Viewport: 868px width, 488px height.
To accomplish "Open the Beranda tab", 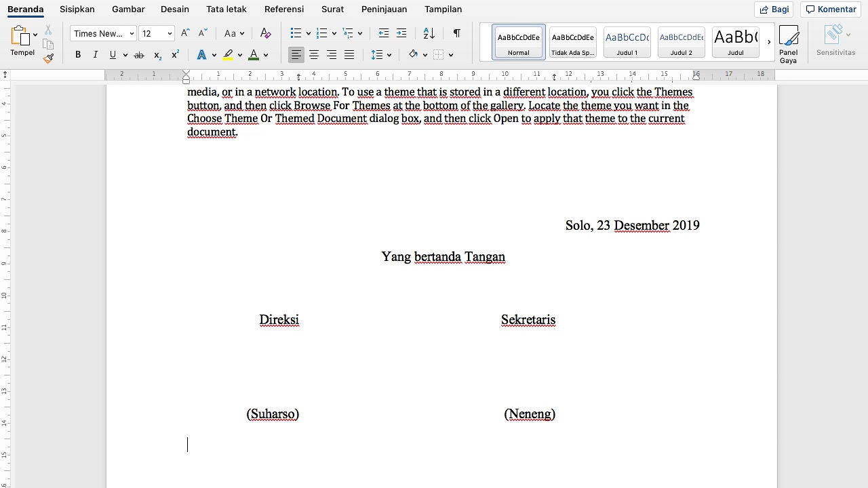I will coord(26,9).
